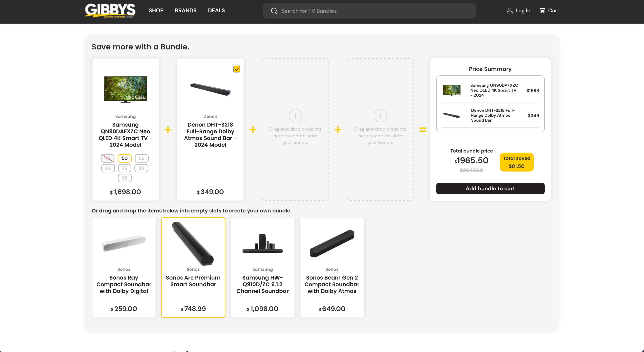Focus the Search for TV Bundles field
Image resolution: width=644 pixels, height=352 pixels.
pyautogui.click(x=369, y=11)
